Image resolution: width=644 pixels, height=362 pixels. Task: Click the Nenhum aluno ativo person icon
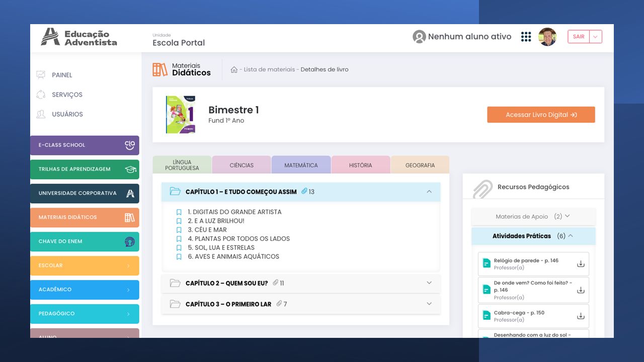coord(419,37)
